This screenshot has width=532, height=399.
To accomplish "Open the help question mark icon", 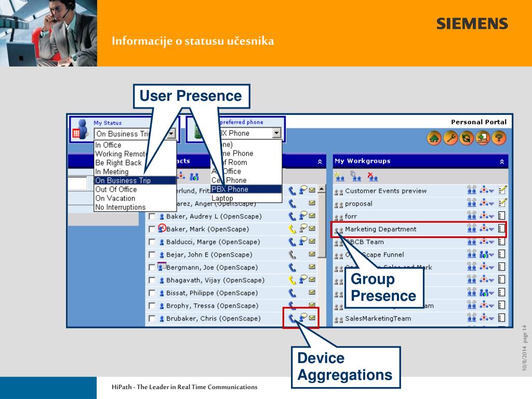I will click(x=499, y=138).
